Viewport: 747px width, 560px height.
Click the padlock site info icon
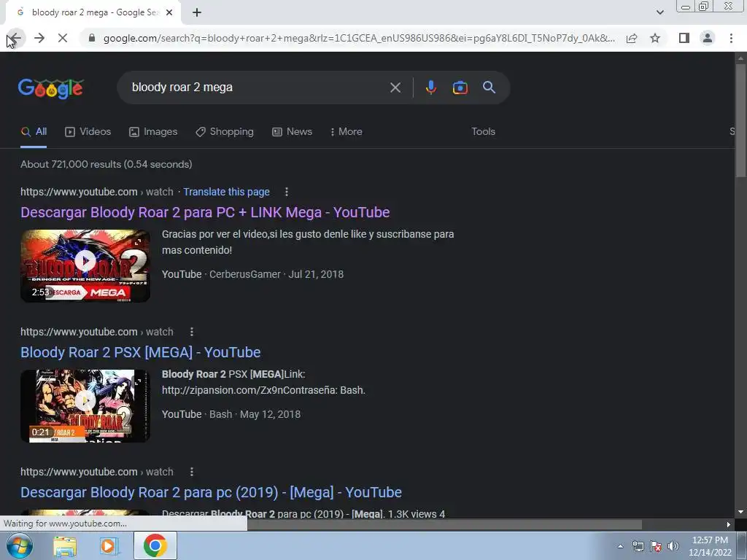92,38
